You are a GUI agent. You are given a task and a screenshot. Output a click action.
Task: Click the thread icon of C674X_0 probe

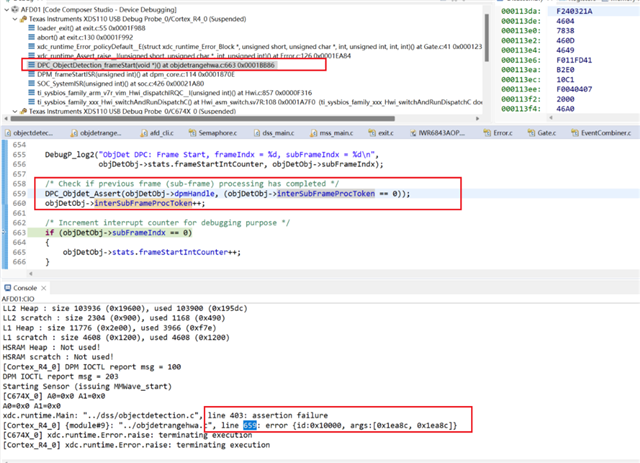pos(23,111)
